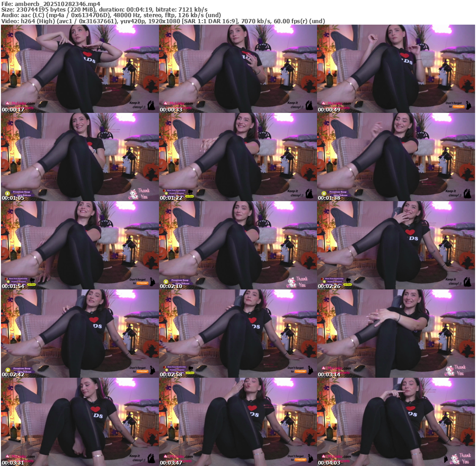
Task: Click the Premium Snap badge in 00:02:10 frame
Action: pos(178,281)
